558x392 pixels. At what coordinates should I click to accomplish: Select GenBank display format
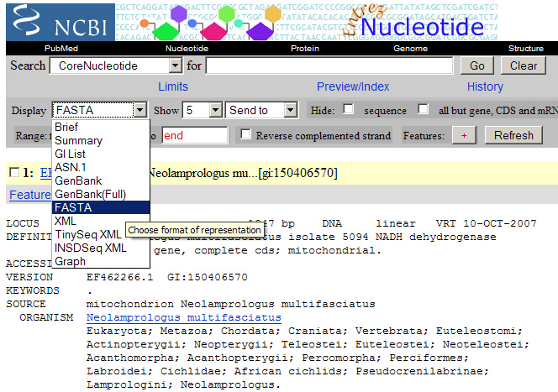pyautogui.click(x=101, y=180)
